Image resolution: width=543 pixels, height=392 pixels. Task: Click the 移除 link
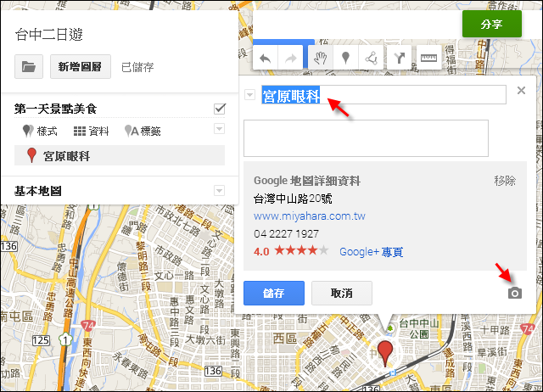505,181
